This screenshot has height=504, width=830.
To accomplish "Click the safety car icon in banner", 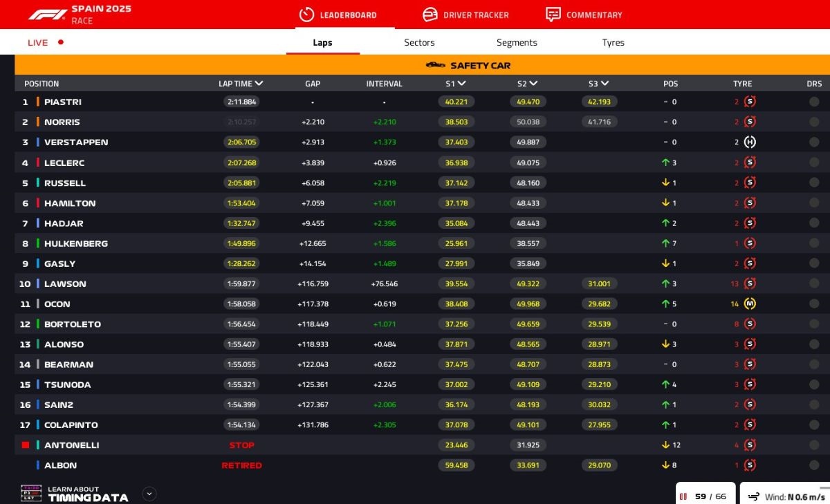I will 435,65.
